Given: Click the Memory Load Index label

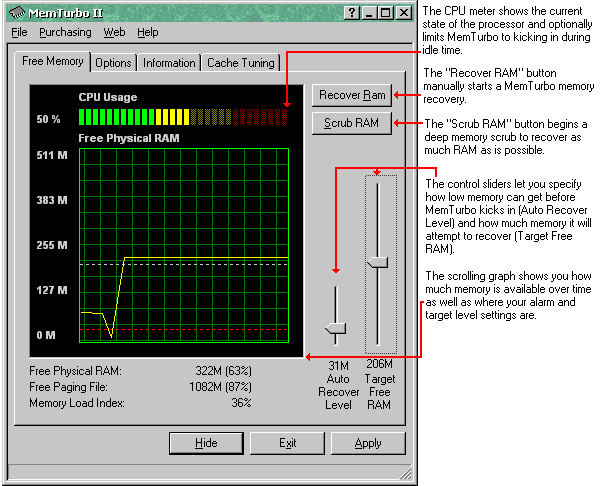Looking at the screenshot, I should point(77,403).
